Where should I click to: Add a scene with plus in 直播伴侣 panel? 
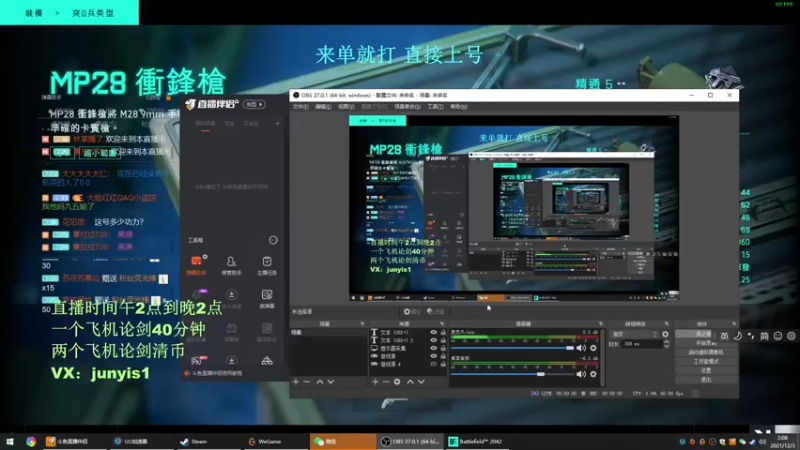pyautogui.click(x=278, y=123)
